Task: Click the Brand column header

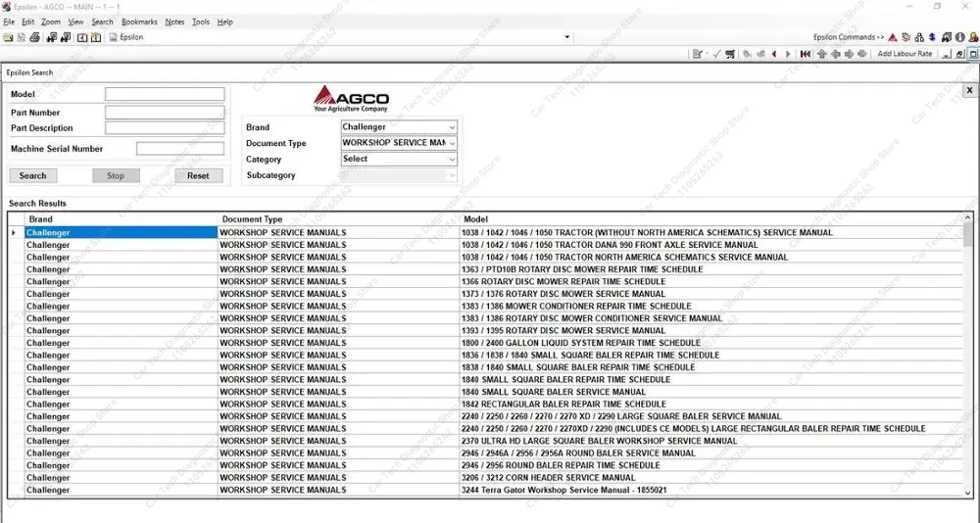Action: point(122,219)
